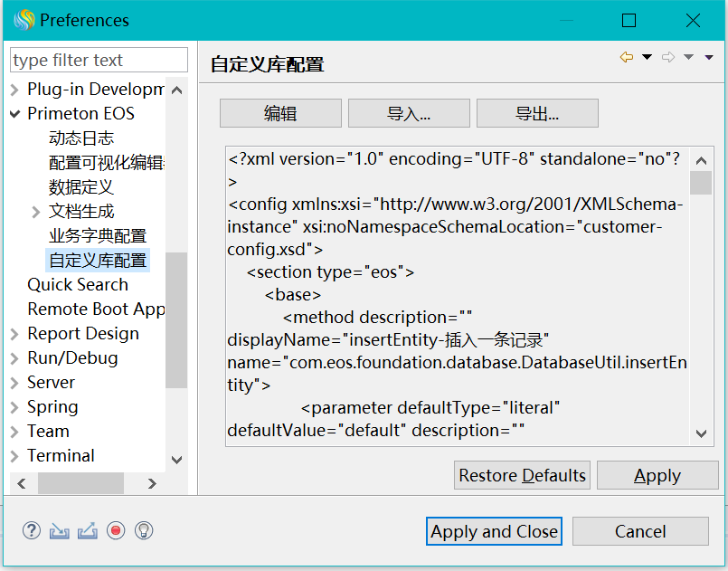Click the XML text area vertical scrollbar thumb
Screen dimensions: 728x571
point(701,184)
